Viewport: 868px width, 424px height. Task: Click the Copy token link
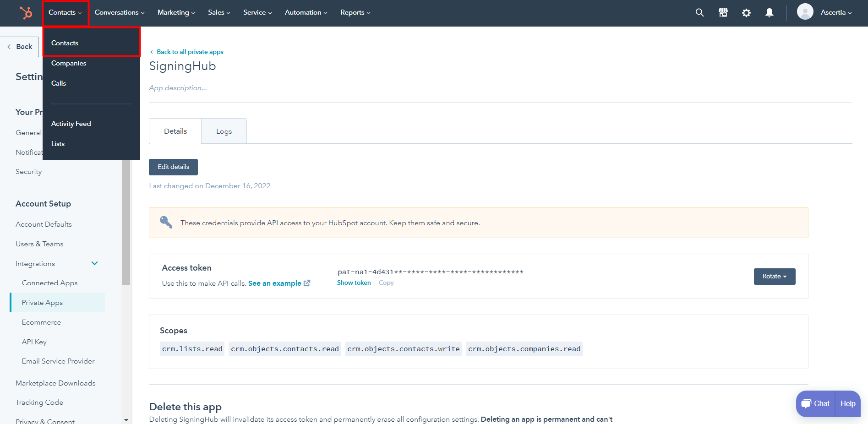386,283
